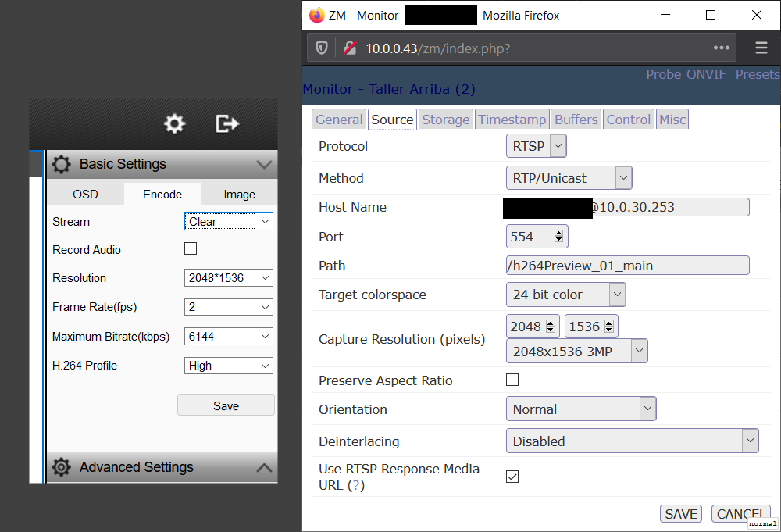
Task: Click ZoneMinder SAVE button
Action: coord(681,514)
